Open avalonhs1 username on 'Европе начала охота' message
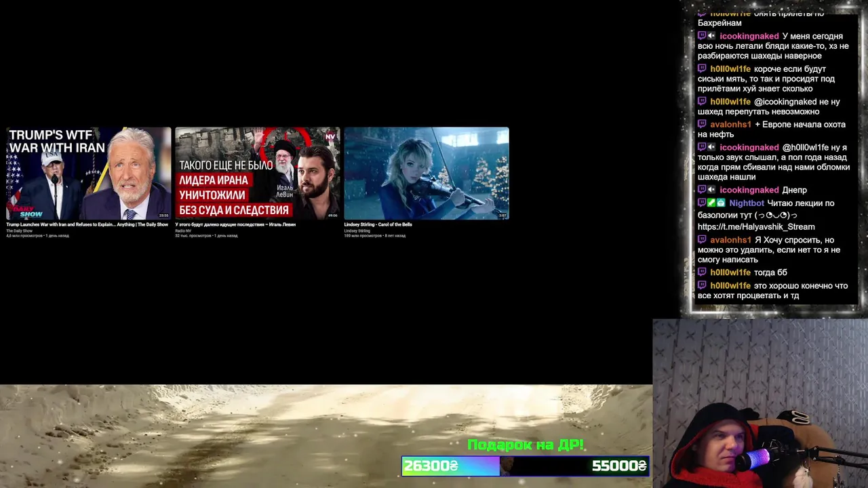868x488 pixels. [x=730, y=125]
